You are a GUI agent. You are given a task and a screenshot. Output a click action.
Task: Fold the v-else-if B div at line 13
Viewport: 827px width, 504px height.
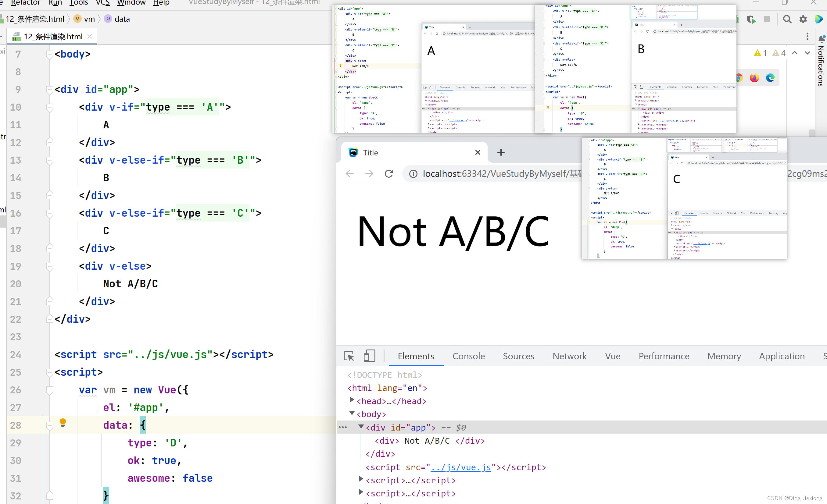[x=49, y=160]
